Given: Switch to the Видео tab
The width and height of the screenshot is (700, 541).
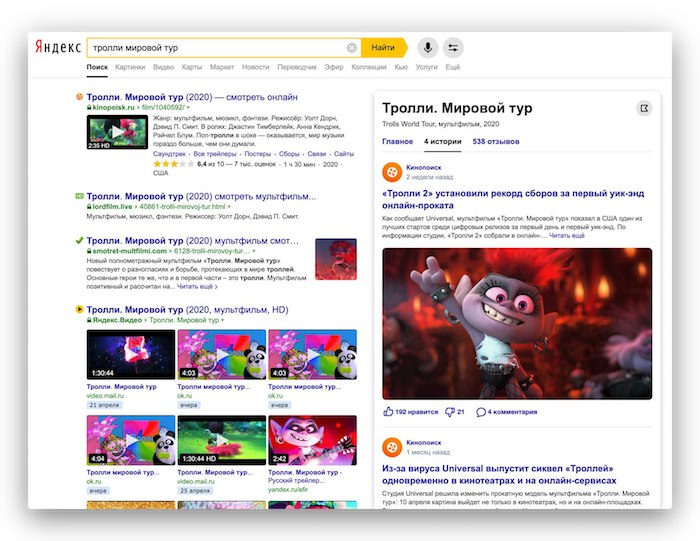Looking at the screenshot, I should tap(163, 67).
